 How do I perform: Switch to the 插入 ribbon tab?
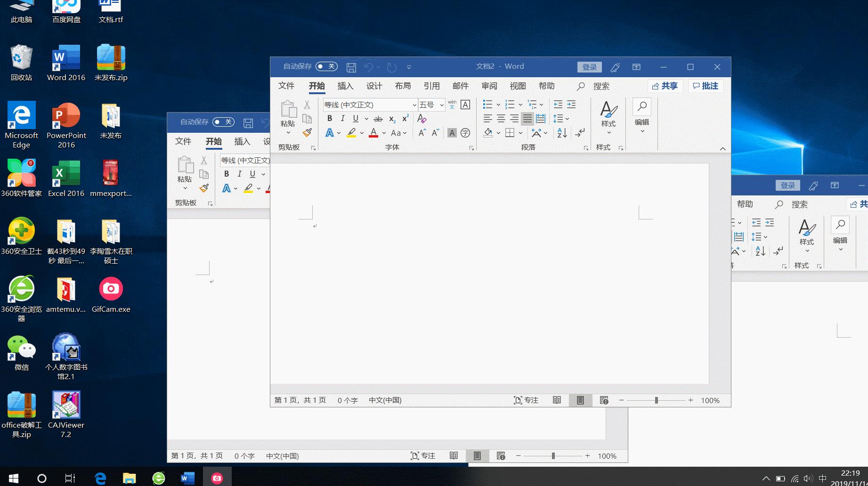[345, 86]
